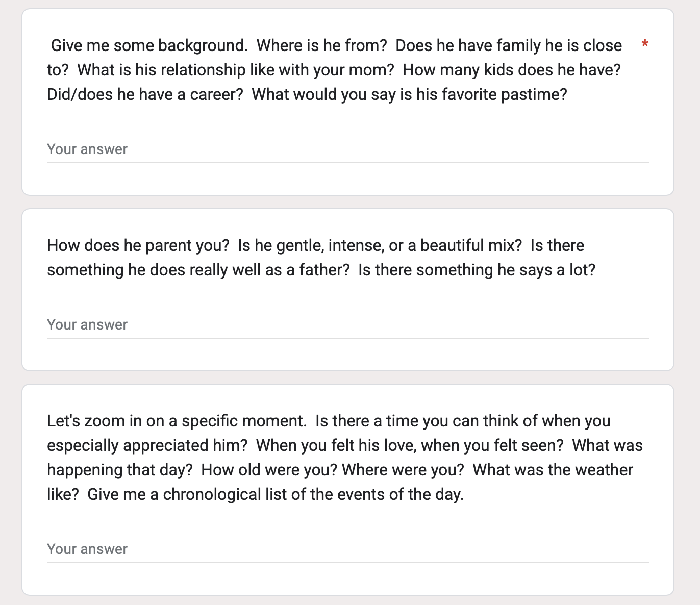Click the words 'a beautiful mix?'
The height and width of the screenshot is (605, 700).
tap(465, 245)
